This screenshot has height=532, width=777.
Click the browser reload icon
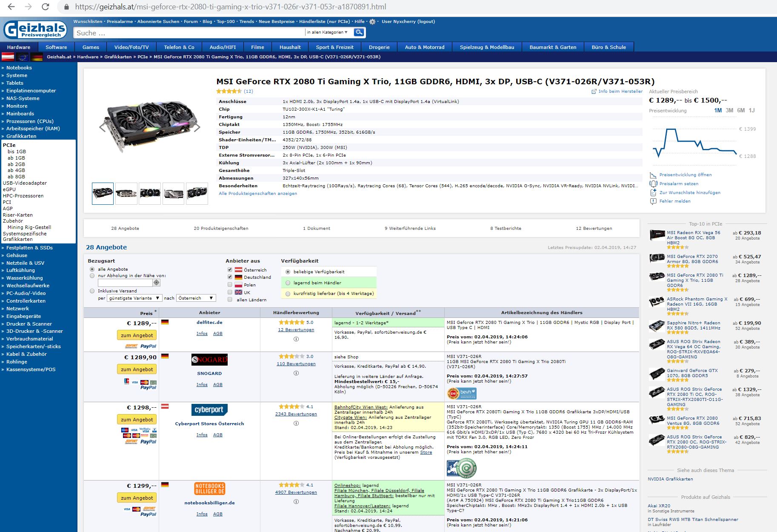tap(46, 7)
